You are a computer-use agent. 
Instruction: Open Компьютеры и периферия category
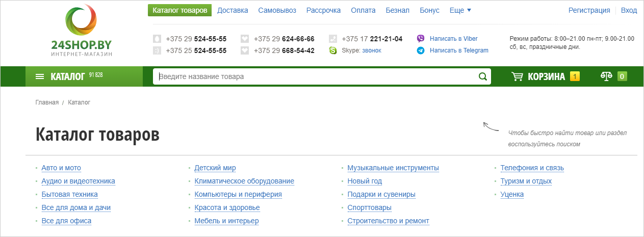238,194
